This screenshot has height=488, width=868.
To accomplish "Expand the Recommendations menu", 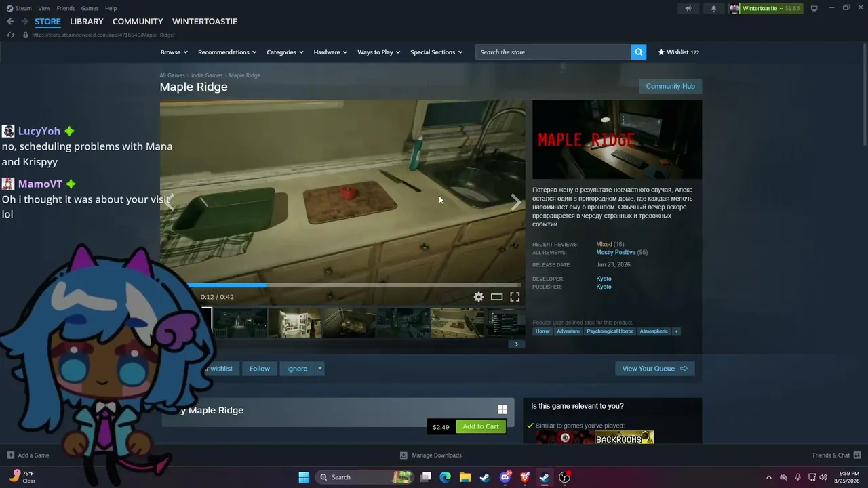I will pyautogui.click(x=227, y=52).
